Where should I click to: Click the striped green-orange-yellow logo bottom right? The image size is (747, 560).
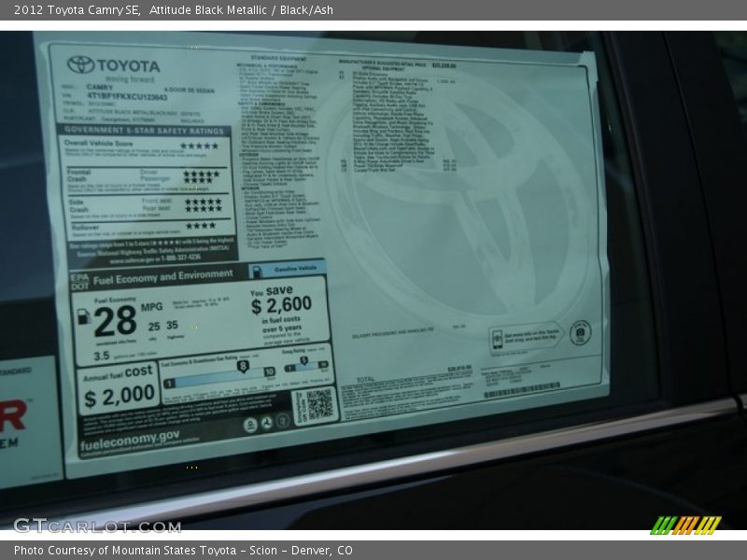[685, 525]
